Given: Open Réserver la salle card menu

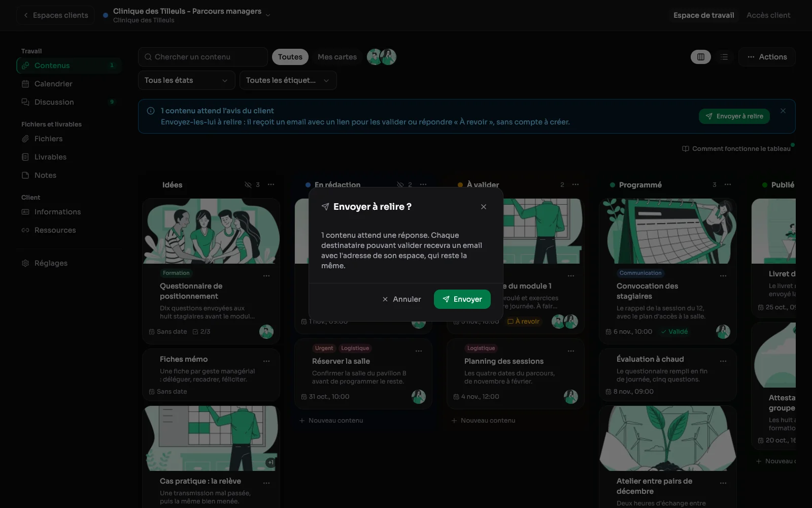Looking at the screenshot, I should pos(419,351).
